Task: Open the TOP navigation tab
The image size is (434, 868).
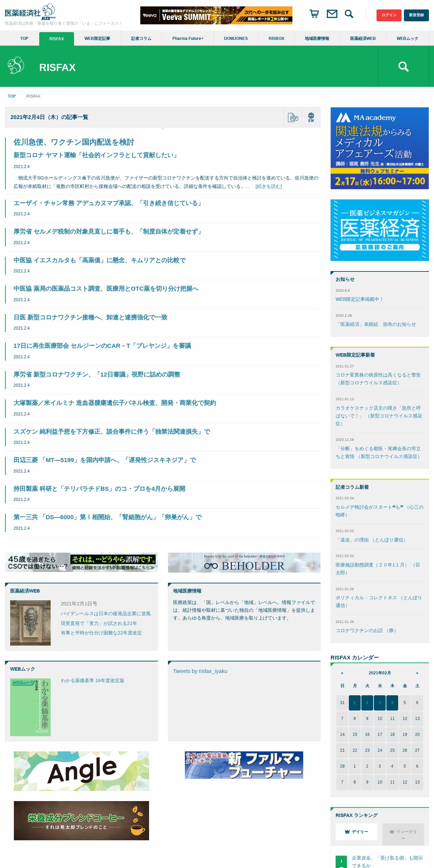Action: (24, 39)
